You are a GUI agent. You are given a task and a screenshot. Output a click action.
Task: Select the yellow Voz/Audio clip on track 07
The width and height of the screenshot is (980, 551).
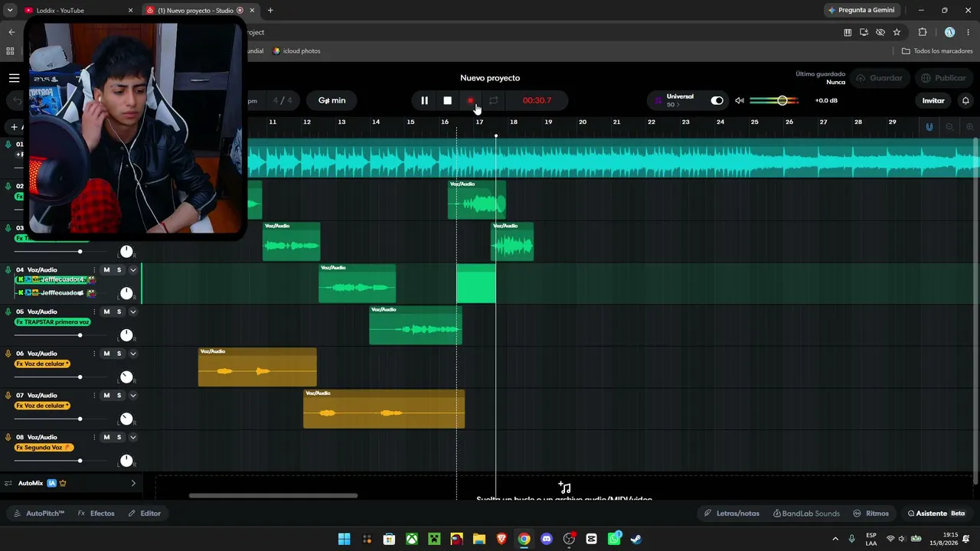(x=384, y=409)
